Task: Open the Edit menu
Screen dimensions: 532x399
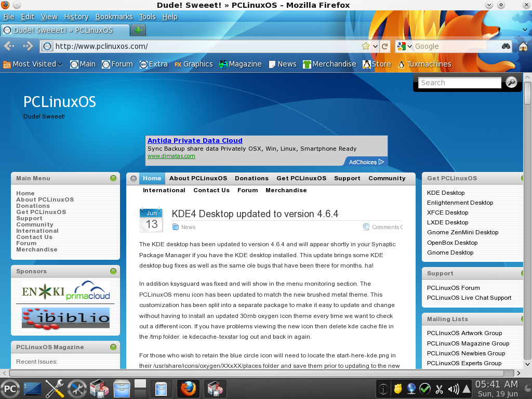Action: (x=28, y=17)
